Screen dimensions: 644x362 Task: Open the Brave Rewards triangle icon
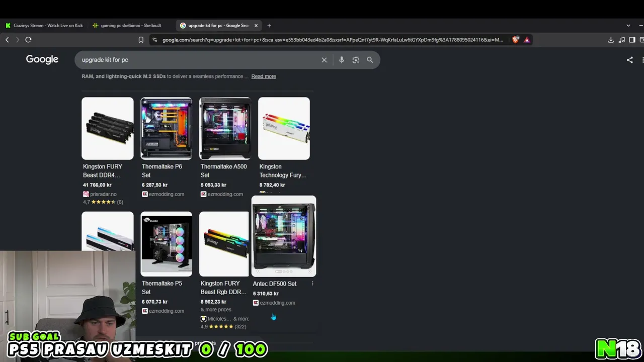click(x=527, y=40)
